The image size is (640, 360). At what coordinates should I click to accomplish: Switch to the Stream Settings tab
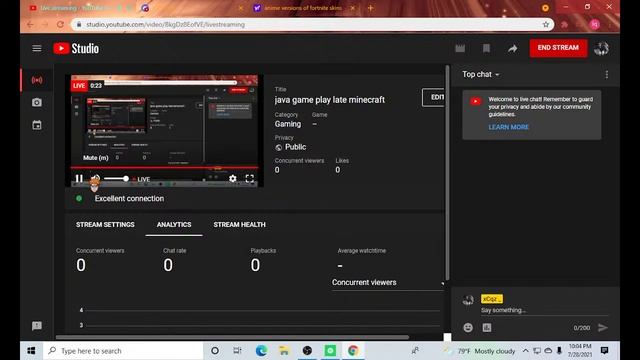105,224
